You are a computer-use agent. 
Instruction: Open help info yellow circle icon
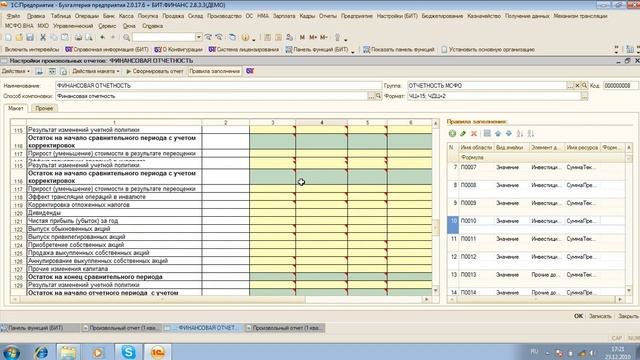245,38
